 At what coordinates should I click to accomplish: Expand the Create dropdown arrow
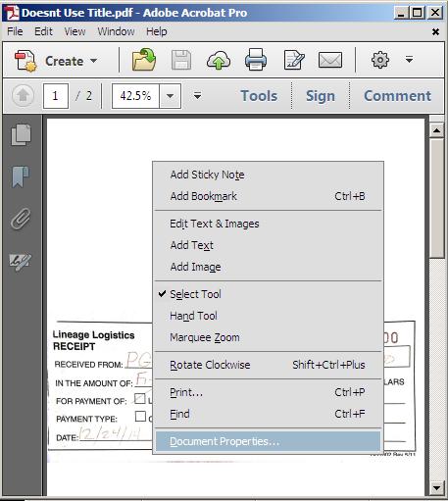pos(94,61)
